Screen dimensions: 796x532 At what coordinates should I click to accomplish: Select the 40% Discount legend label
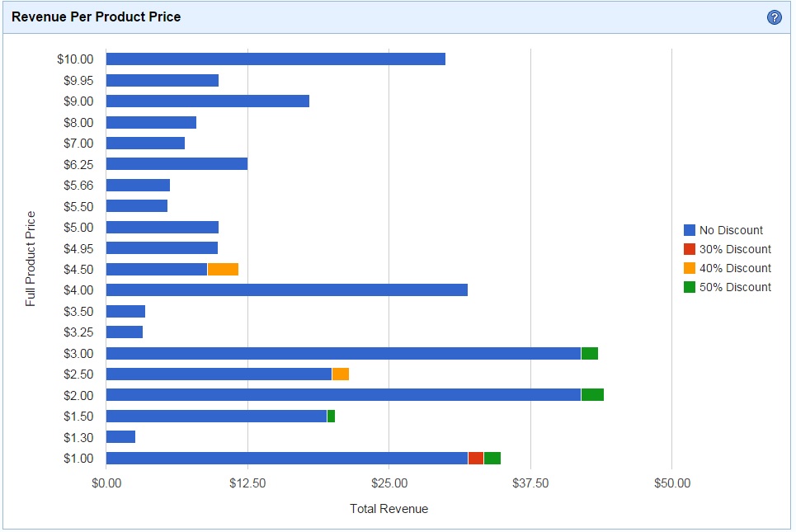(735, 268)
